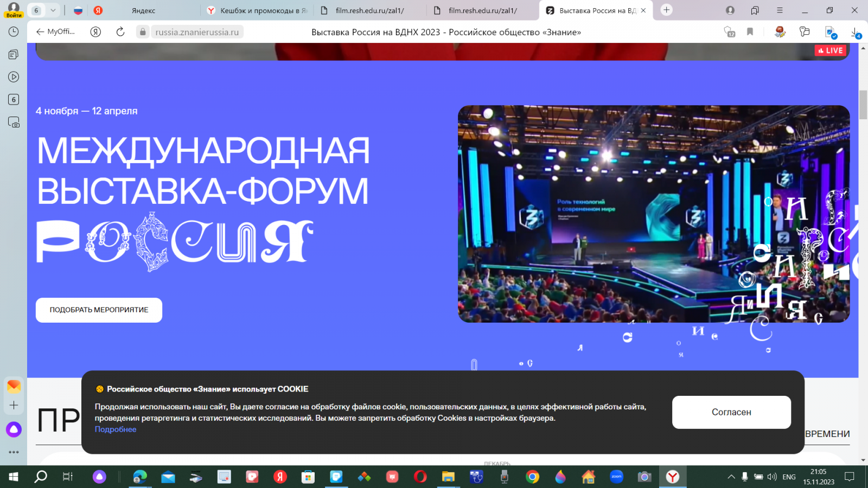Click the Согласен cookie button
868x488 pixels.
click(x=731, y=412)
